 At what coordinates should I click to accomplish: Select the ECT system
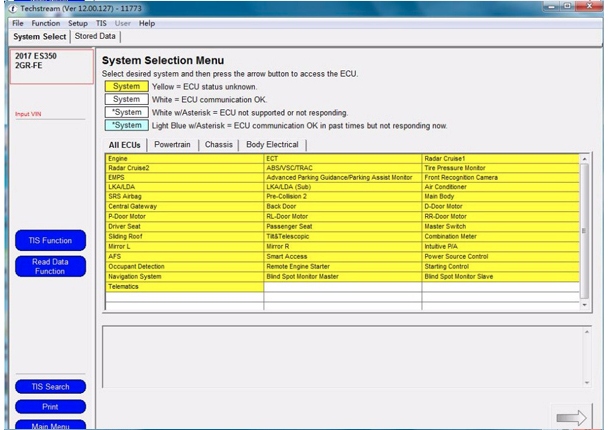coord(343,159)
